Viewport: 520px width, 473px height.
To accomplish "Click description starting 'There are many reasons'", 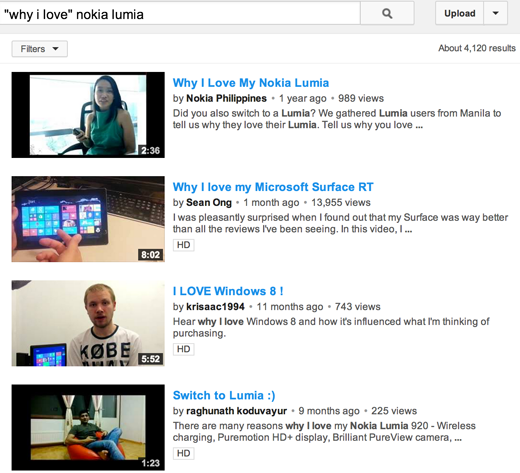I will pos(324,432).
